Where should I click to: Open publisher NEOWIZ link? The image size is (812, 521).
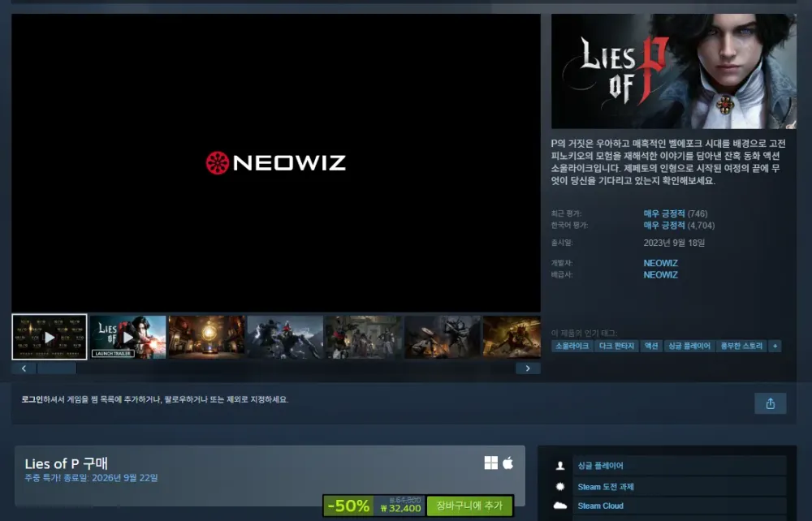(x=660, y=275)
